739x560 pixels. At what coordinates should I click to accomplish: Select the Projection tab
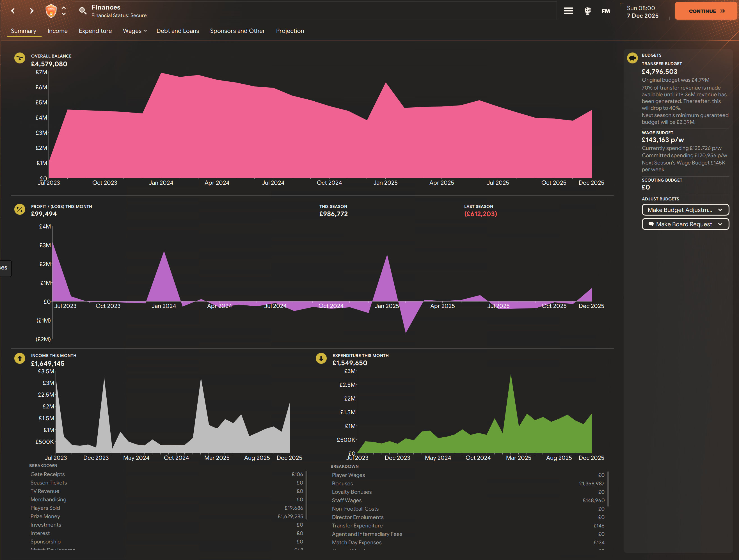click(290, 31)
